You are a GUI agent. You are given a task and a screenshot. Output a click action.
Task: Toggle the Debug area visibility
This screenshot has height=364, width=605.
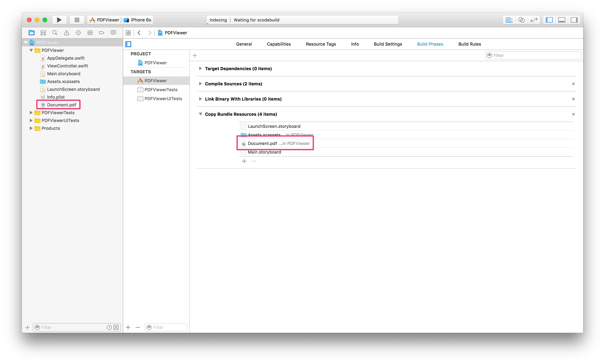(562, 20)
